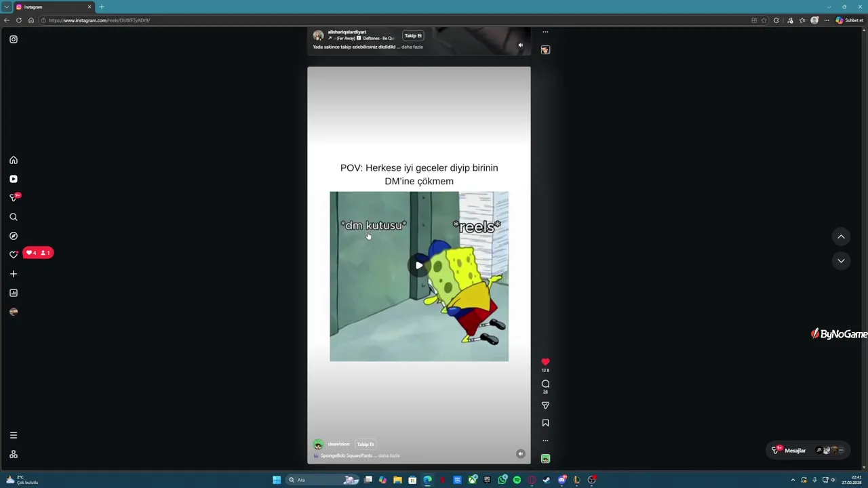Open Reels from the sidebar
The width and height of the screenshot is (868, 488).
click(13, 179)
